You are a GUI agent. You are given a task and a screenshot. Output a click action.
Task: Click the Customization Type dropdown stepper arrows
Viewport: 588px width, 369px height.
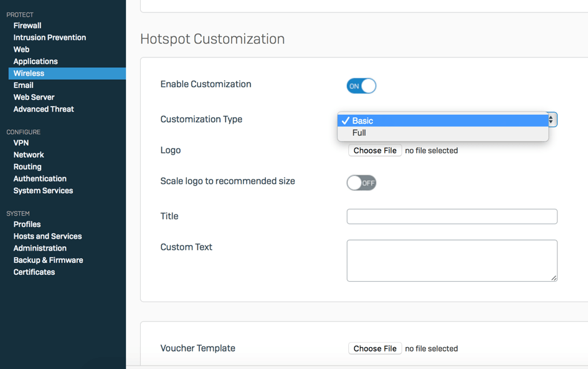click(552, 120)
